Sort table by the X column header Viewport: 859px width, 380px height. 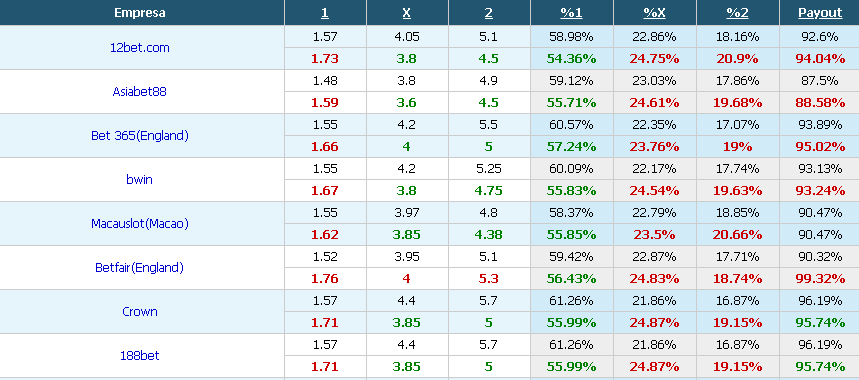tap(406, 13)
